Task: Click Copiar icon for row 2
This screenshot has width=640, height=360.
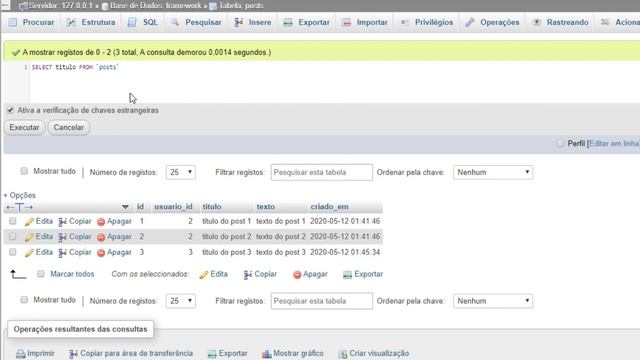Action: coord(62,237)
